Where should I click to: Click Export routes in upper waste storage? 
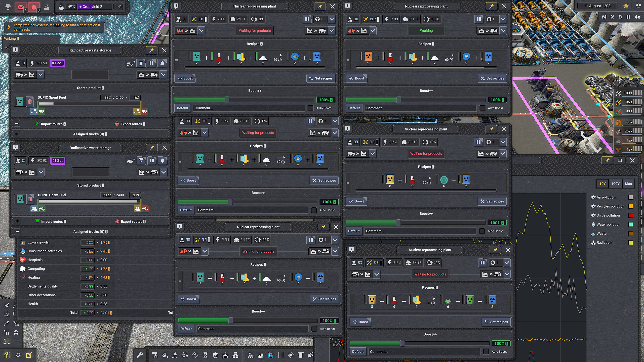point(130,124)
